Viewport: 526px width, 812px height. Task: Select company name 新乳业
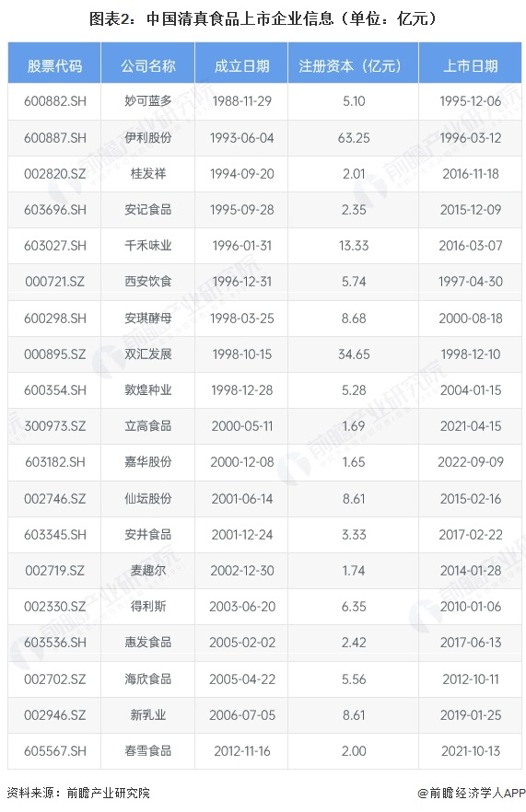pos(147,715)
